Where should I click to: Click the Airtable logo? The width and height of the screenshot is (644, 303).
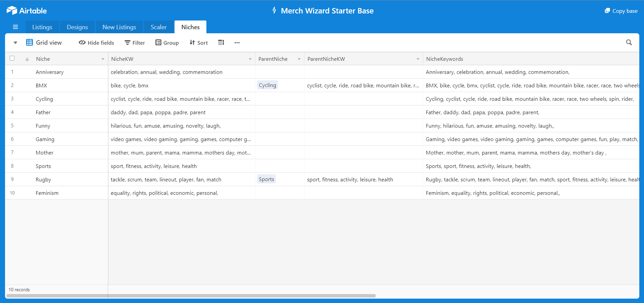tap(27, 11)
